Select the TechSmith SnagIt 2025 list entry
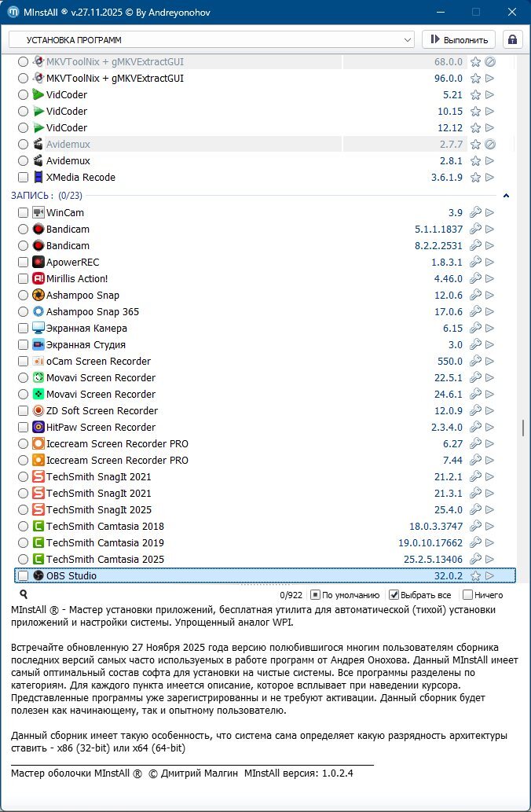531x812 pixels. (98, 510)
